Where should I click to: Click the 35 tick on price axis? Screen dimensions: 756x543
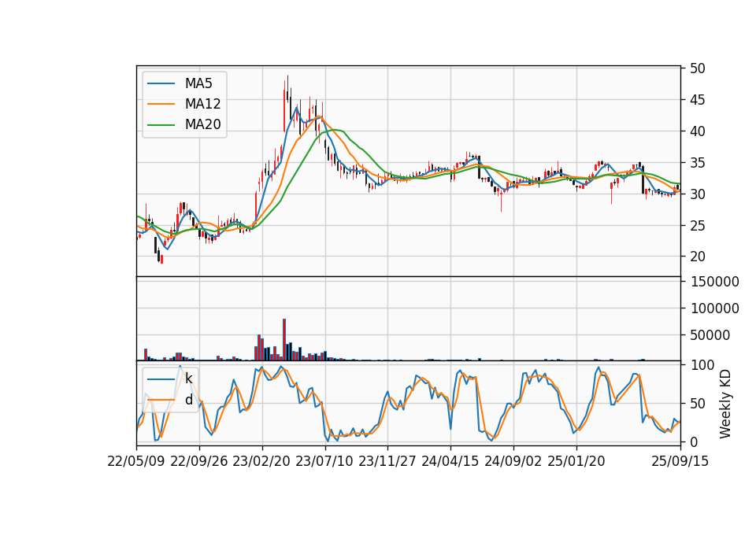tap(697, 163)
